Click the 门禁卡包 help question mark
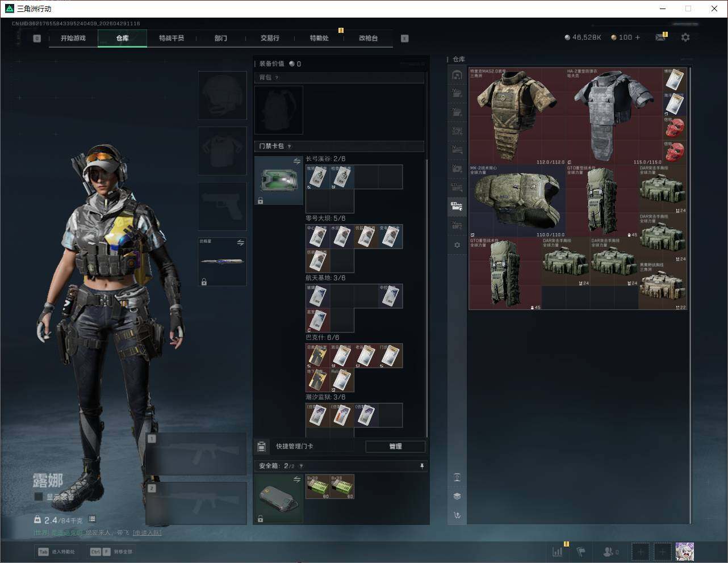The height and width of the screenshot is (563, 728). (290, 146)
